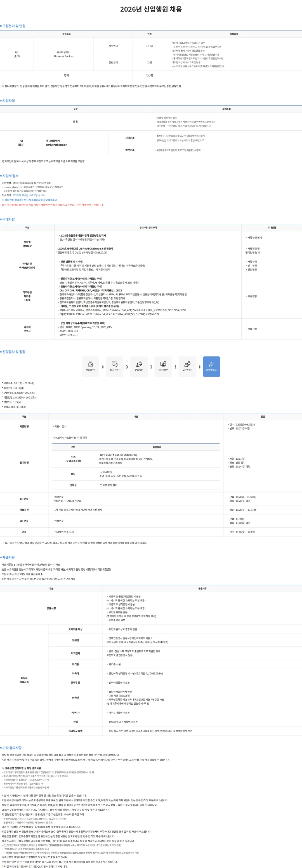302x868 pixels.
Task: Click the JB Fin:AI Challenge 본선 진출자 line
Action: coord(85,249)
